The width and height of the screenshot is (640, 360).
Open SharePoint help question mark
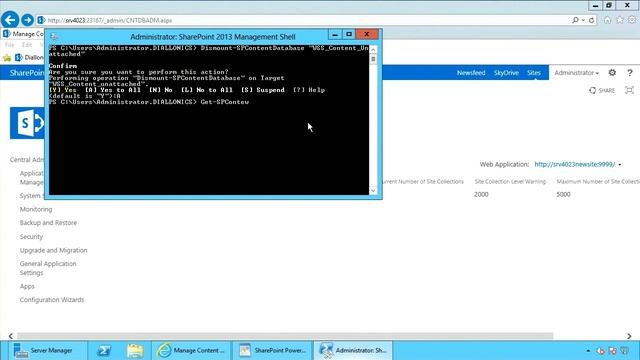pos(630,73)
